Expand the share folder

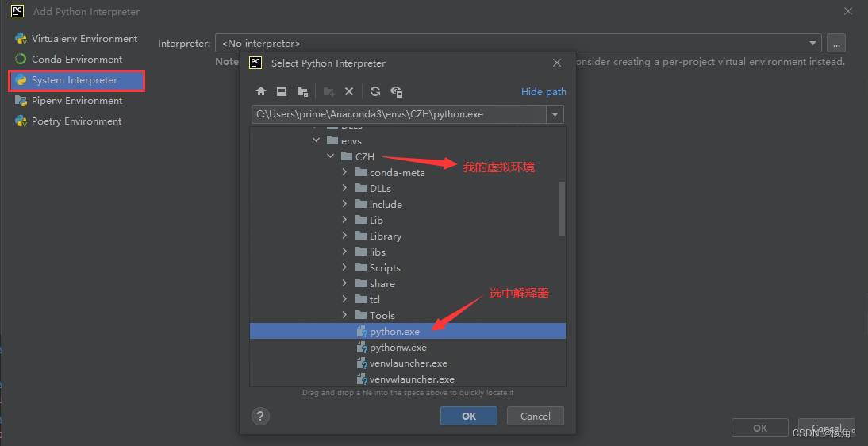[344, 283]
